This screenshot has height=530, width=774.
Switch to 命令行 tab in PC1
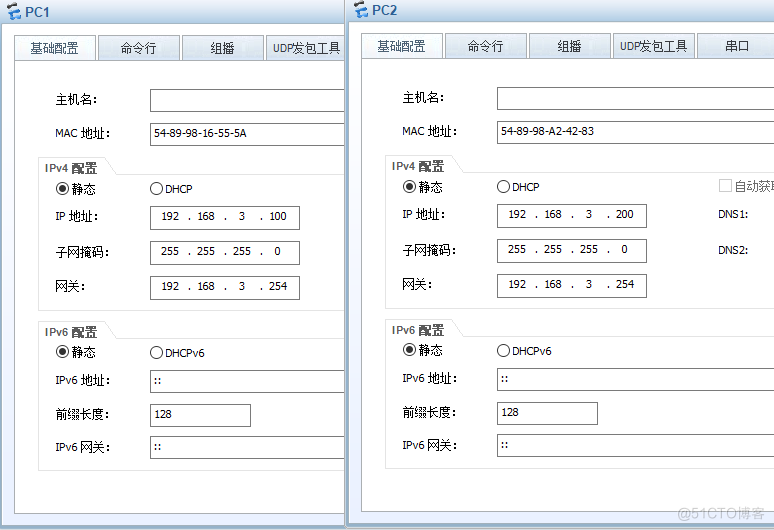[138, 48]
